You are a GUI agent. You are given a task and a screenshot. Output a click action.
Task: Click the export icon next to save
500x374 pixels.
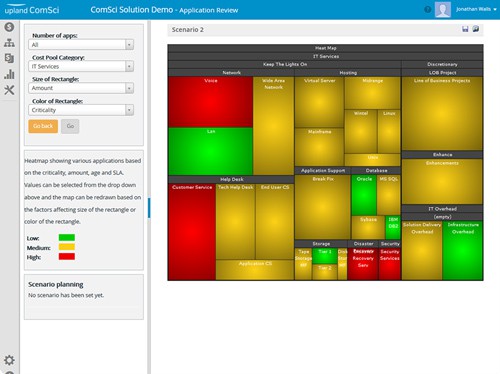(476, 29)
